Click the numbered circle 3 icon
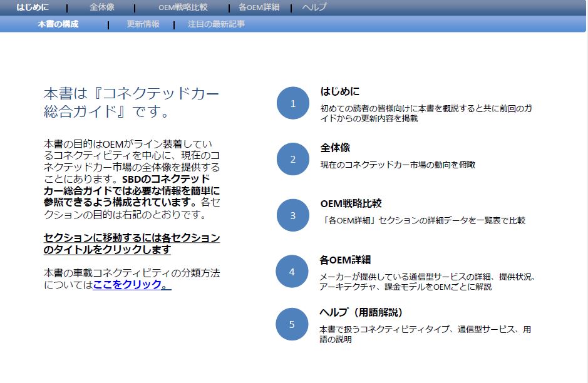Screen dimensions: 588x383 293,215
